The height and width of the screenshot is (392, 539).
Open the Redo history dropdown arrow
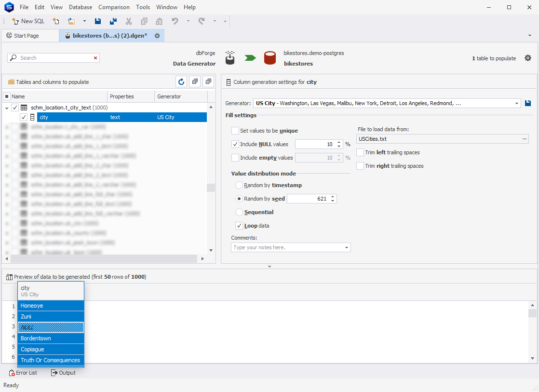pyautogui.click(x=215, y=21)
